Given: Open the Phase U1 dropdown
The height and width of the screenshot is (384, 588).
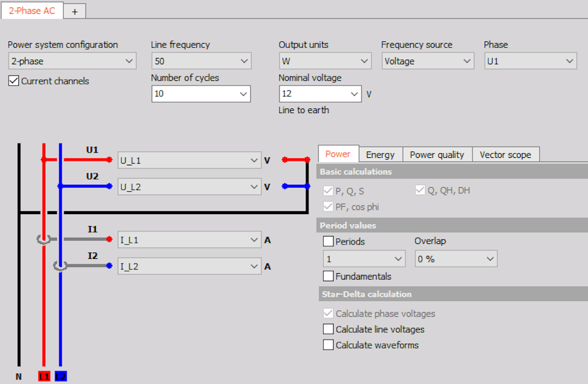Looking at the screenshot, I should pos(531,61).
